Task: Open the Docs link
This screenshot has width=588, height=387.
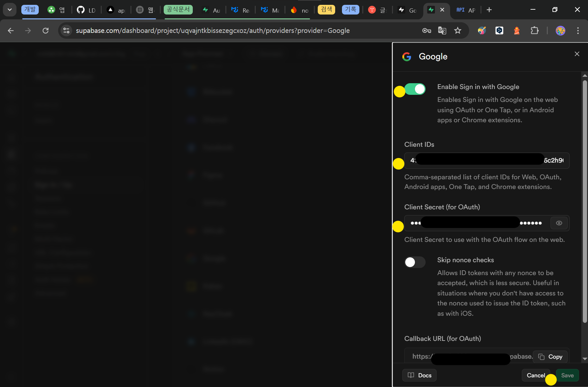Action: tap(419, 375)
